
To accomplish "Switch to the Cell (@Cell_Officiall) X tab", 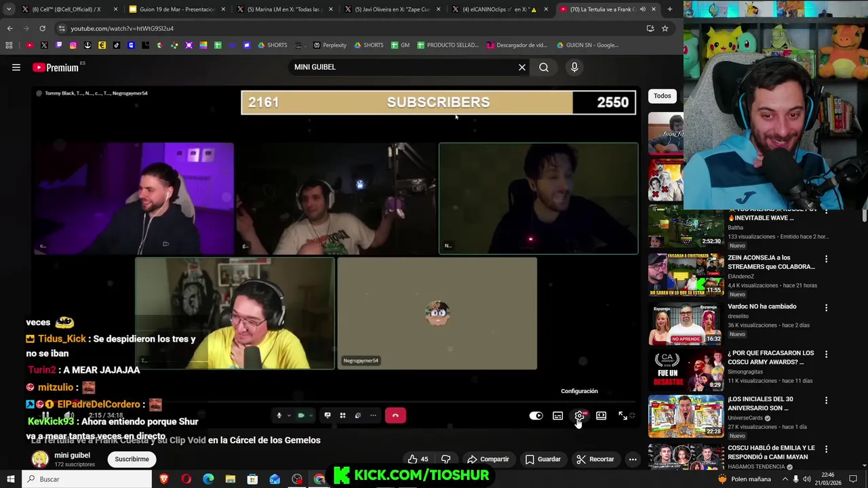I will 66,9.
